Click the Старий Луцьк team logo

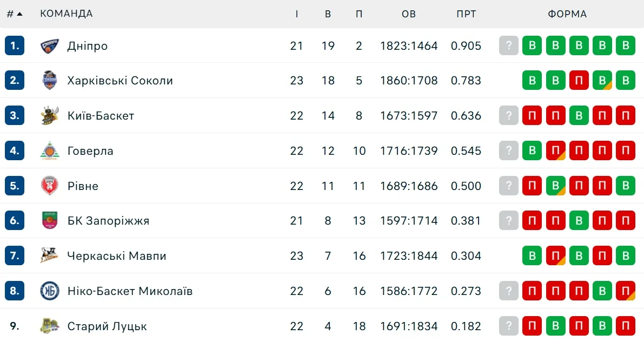pyautogui.click(x=50, y=326)
